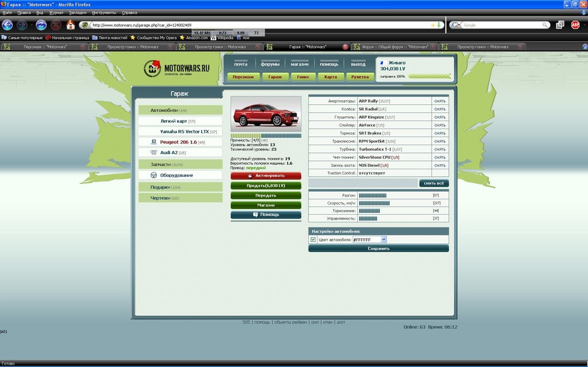
Task: Click снять in the Турбина row
Action: coord(440,150)
